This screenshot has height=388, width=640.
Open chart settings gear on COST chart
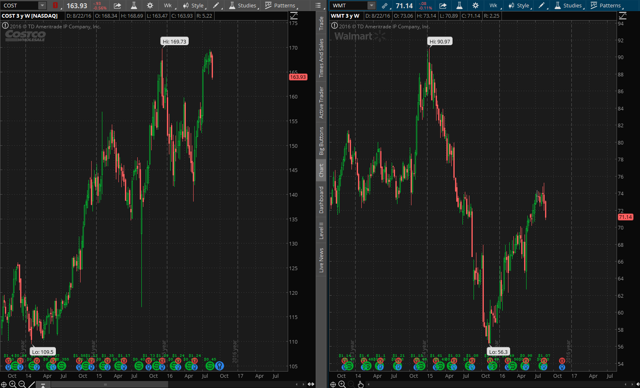click(150, 5)
